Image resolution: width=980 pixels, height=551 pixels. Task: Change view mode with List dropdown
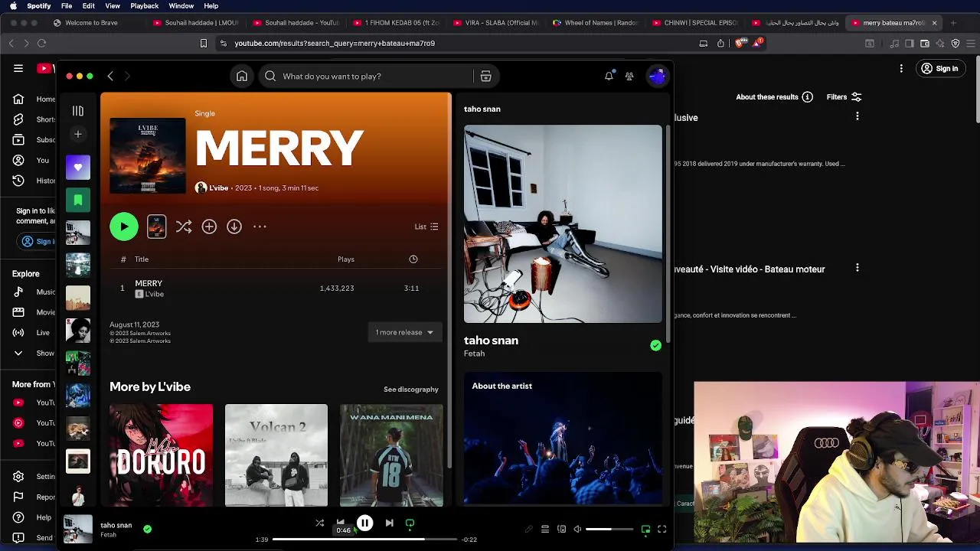(426, 227)
